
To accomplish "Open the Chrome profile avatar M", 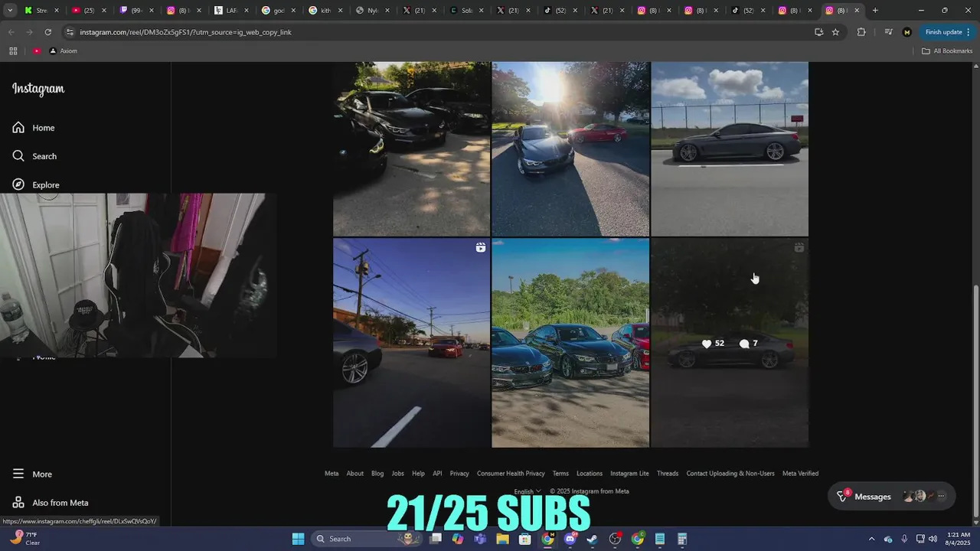I will point(907,32).
